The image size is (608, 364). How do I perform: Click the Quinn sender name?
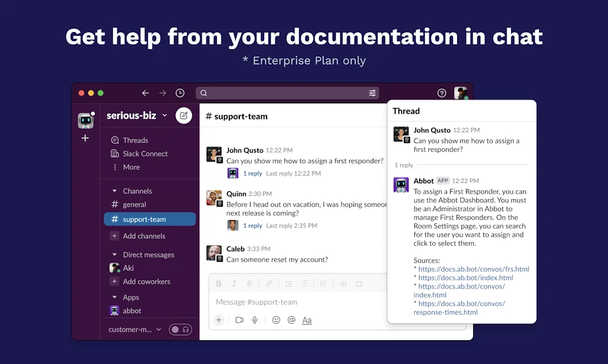pos(236,194)
